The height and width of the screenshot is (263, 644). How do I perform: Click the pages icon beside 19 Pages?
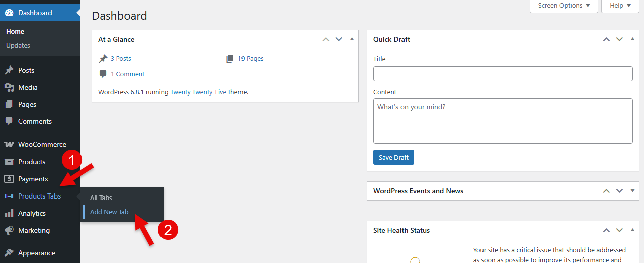point(230,59)
